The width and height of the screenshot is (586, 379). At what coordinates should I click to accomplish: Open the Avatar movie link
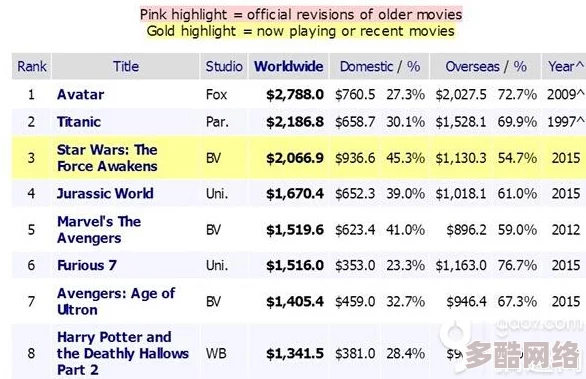pyautogui.click(x=80, y=95)
